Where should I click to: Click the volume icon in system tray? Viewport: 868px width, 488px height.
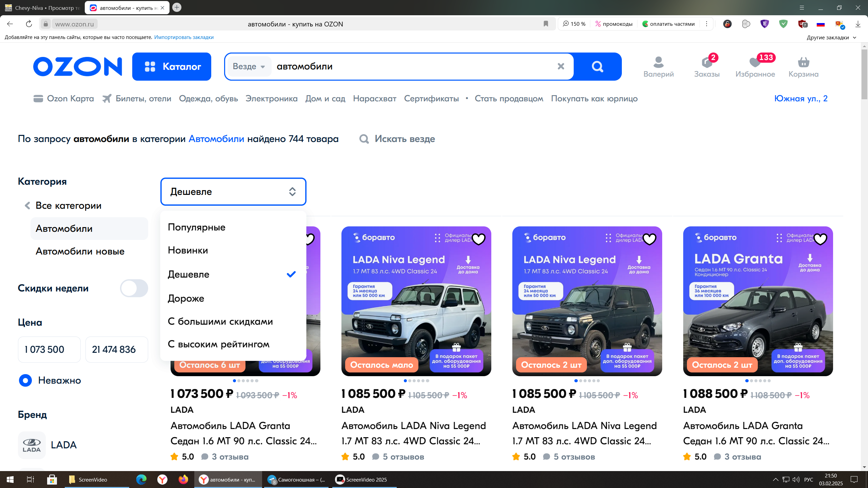[796, 480]
